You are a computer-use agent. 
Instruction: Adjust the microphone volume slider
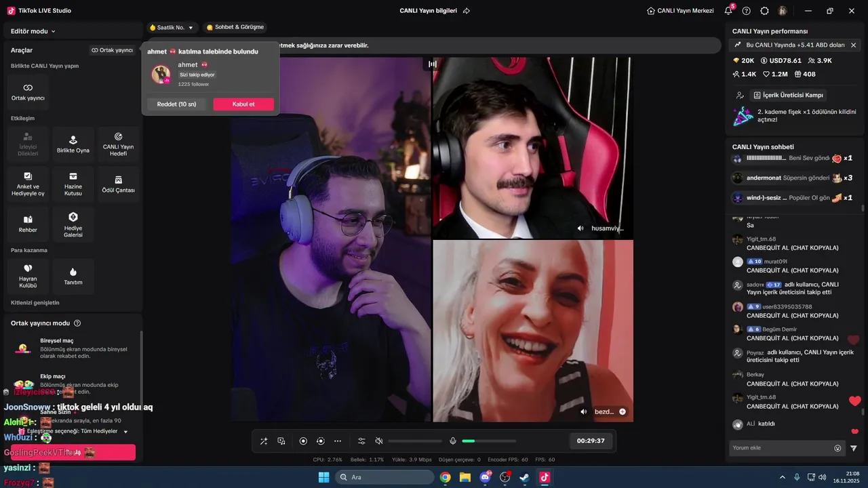[488, 441]
